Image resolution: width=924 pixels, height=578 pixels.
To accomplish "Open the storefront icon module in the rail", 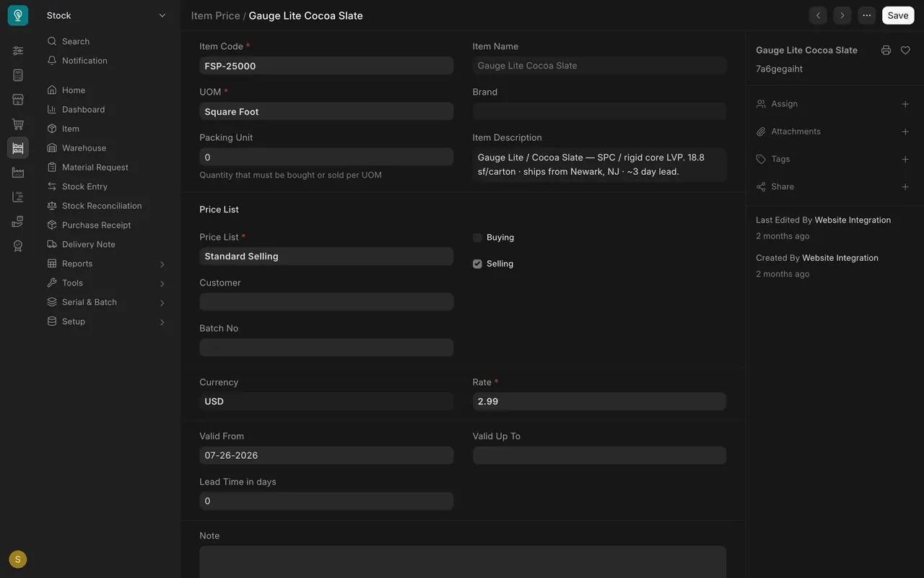I will click(x=18, y=100).
